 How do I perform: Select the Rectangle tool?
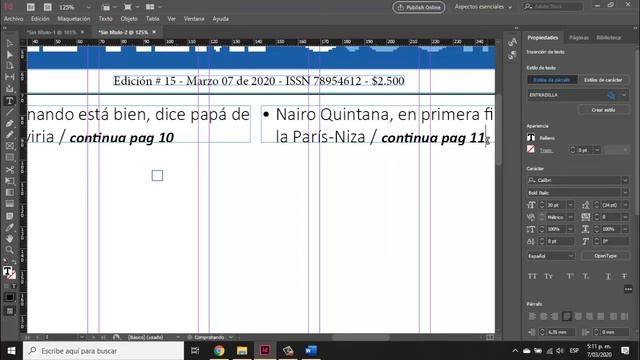(10, 158)
